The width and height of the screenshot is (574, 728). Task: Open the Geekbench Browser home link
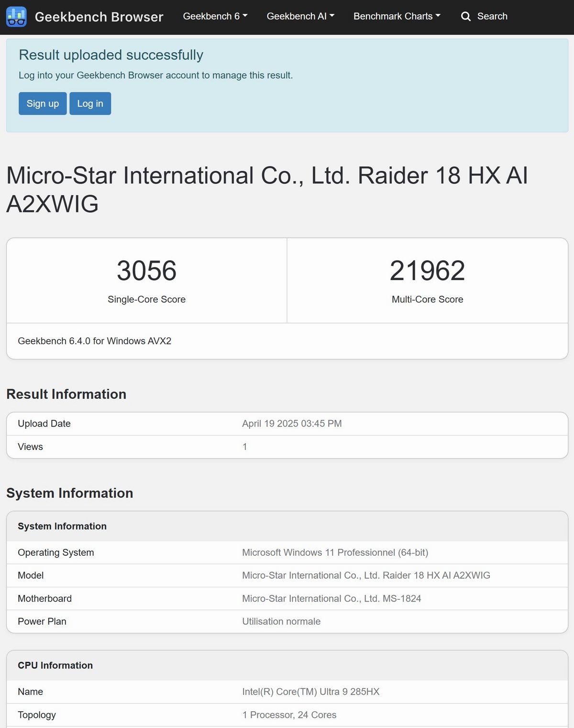click(x=99, y=17)
